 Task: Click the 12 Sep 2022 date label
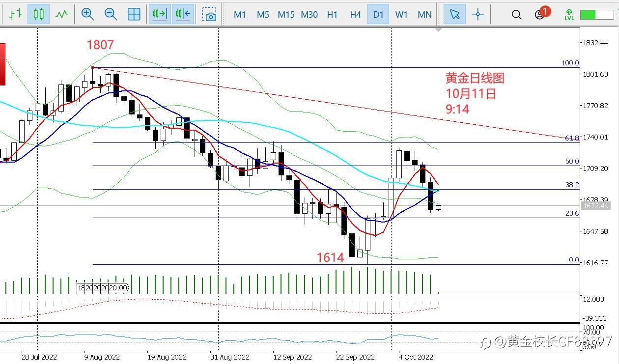point(293,357)
